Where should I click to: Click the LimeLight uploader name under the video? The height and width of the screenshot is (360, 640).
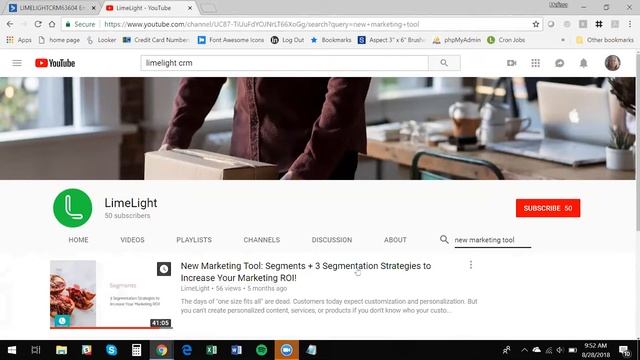point(195,288)
